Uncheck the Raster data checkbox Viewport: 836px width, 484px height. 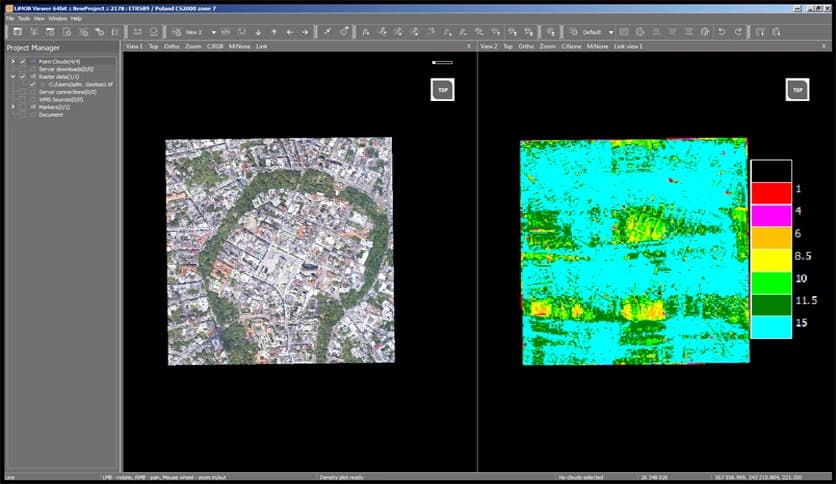tap(22, 76)
